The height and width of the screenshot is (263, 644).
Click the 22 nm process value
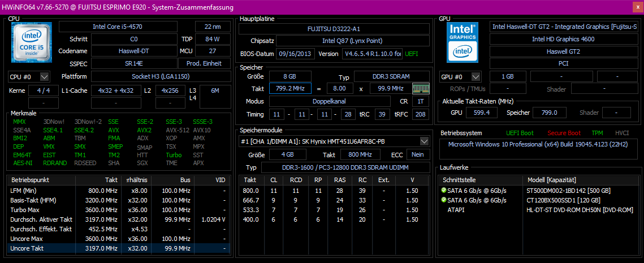(x=213, y=27)
